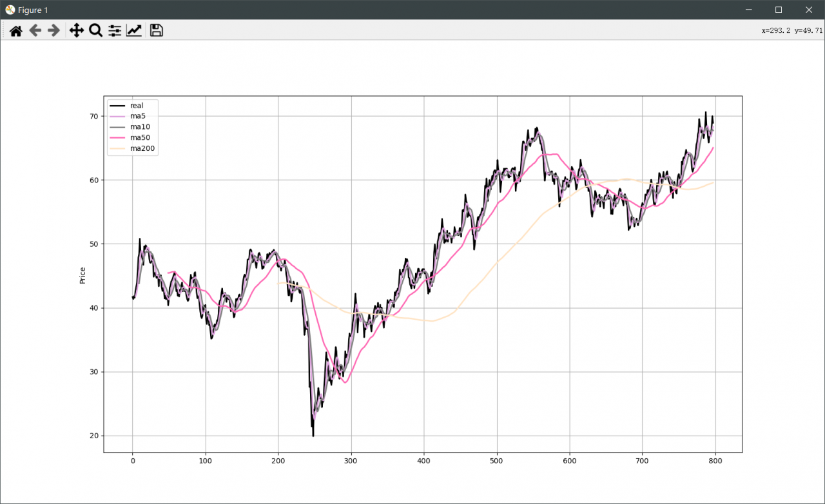Minimize the Figure 1 window
The height and width of the screenshot is (504, 825).
coord(749,10)
